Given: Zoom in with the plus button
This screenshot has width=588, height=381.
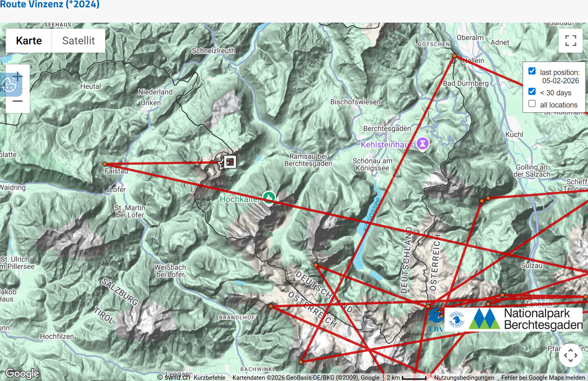Looking at the screenshot, I should click(18, 77).
